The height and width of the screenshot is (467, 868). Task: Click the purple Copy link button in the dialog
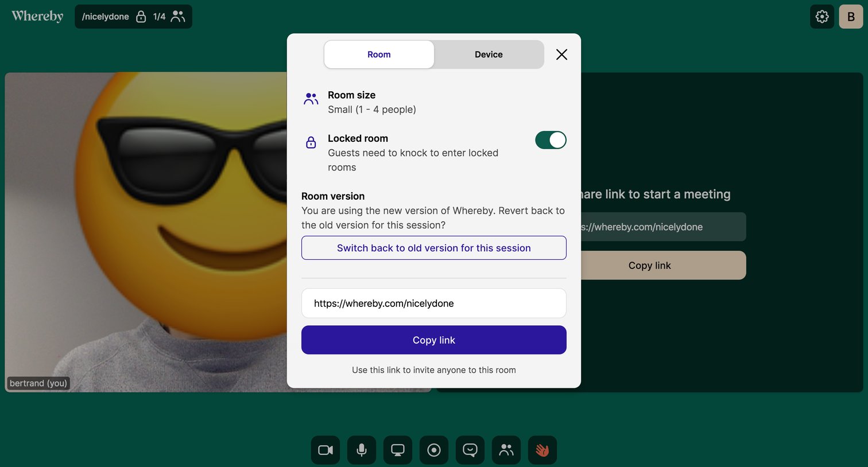coord(434,340)
